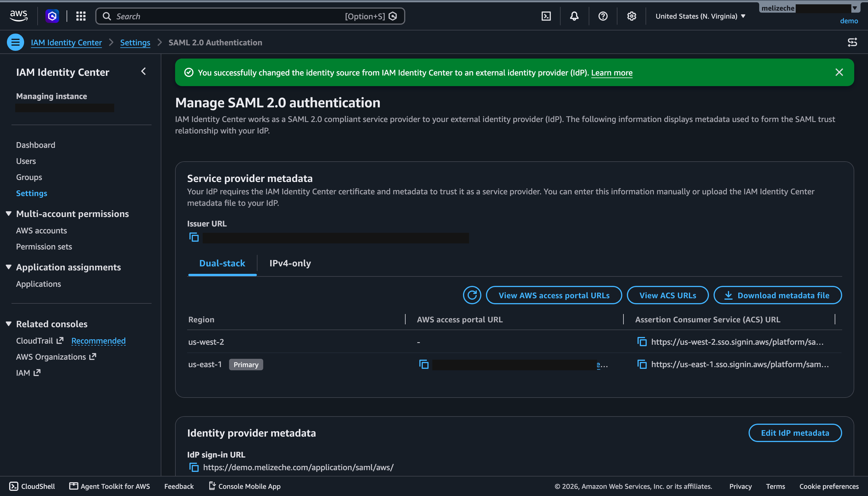868x496 pixels.
Task: Collapse Multi-account permissions section
Action: (x=9, y=214)
